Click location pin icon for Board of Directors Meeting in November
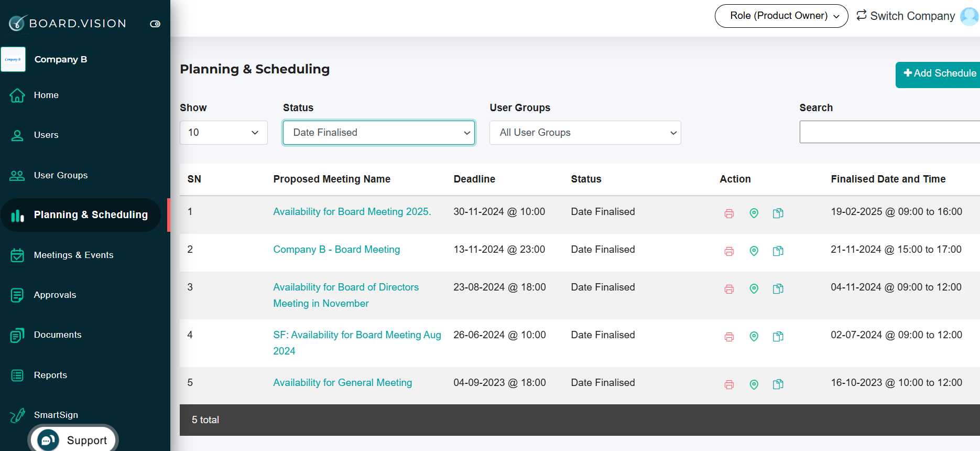980x451 pixels. pyautogui.click(x=754, y=288)
